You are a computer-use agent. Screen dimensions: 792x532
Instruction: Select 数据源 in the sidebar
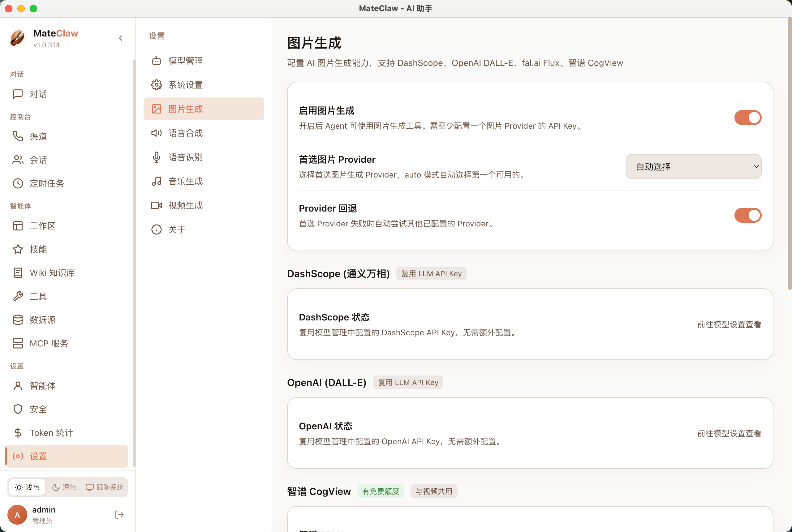click(43, 319)
